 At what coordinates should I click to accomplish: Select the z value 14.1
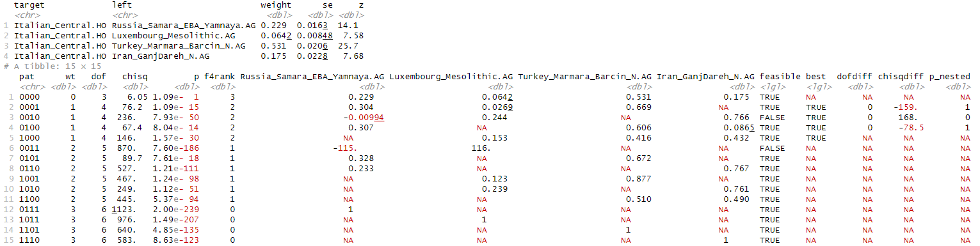[348, 26]
